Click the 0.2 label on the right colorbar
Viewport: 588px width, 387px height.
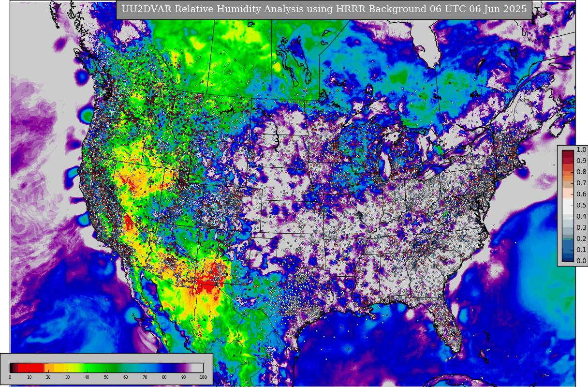click(581, 239)
